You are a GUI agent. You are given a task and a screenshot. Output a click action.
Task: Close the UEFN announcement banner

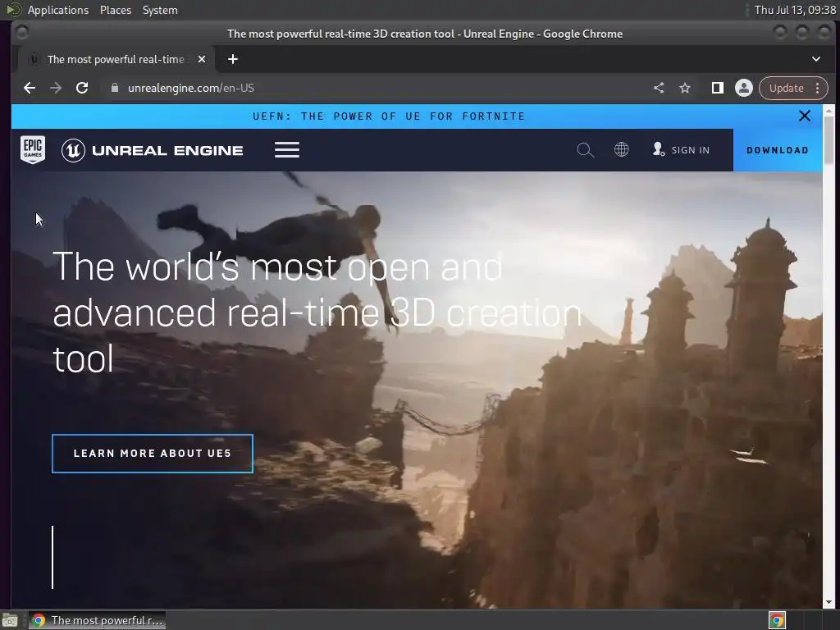(805, 116)
